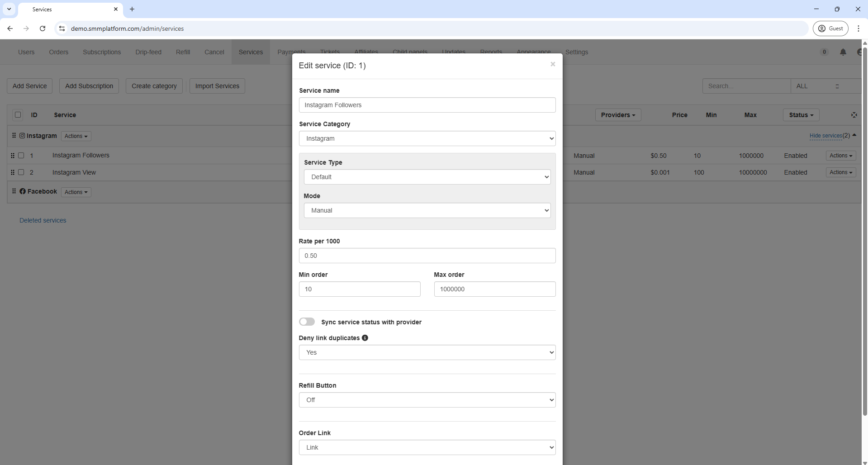868x465 pixels.
Task: Open the Mode dropdown set to Manual
Action: click(427, 210)
